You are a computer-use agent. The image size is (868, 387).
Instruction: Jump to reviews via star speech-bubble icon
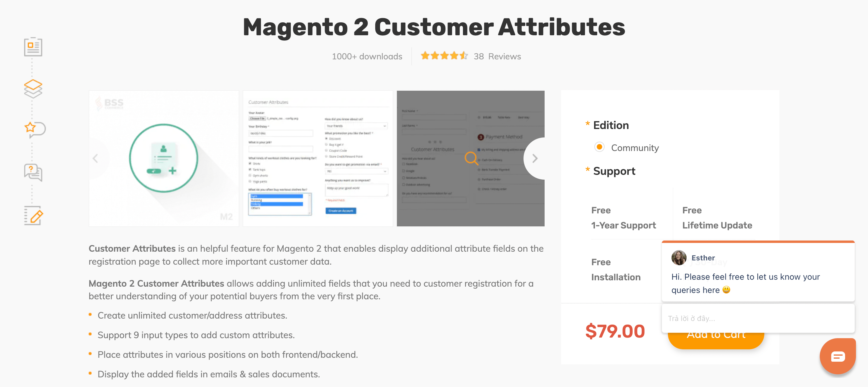(x=35, y=129)
